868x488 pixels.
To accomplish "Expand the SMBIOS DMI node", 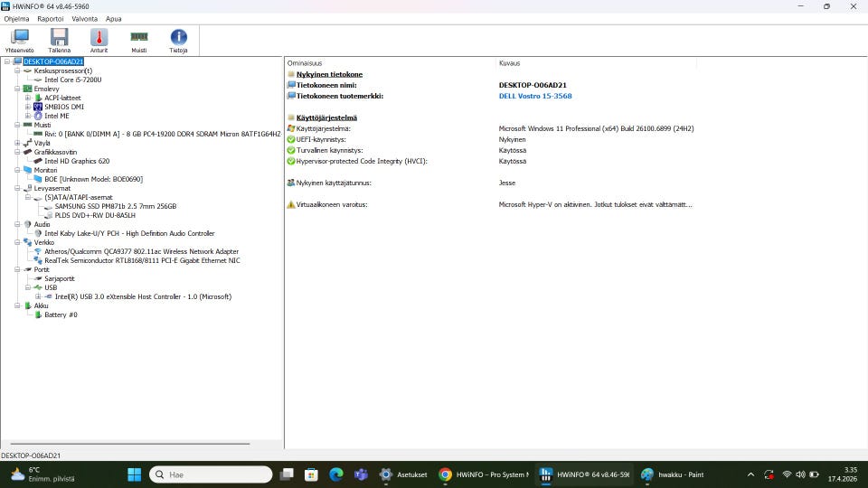I will point(28,107).
